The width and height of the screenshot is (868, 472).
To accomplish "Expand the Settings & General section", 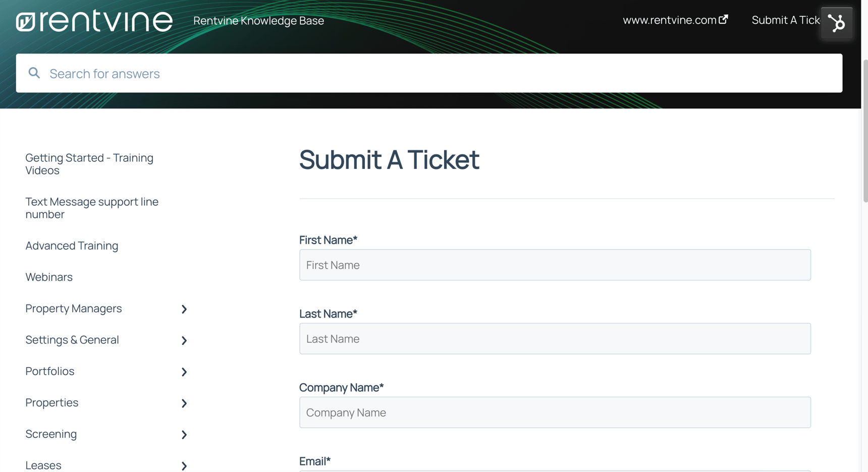I will (184, 340).
